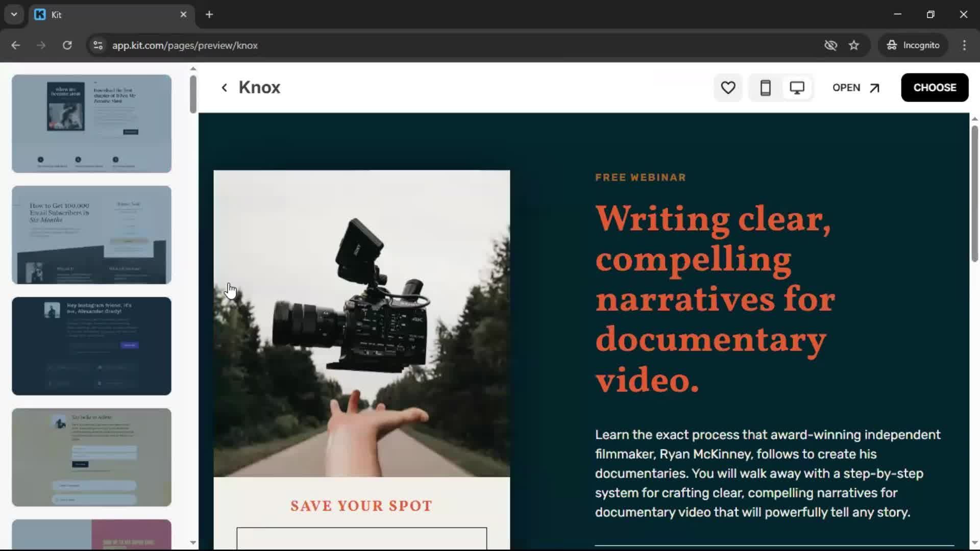
Task: Select the Kit browser tab
Action: point(102,14)
